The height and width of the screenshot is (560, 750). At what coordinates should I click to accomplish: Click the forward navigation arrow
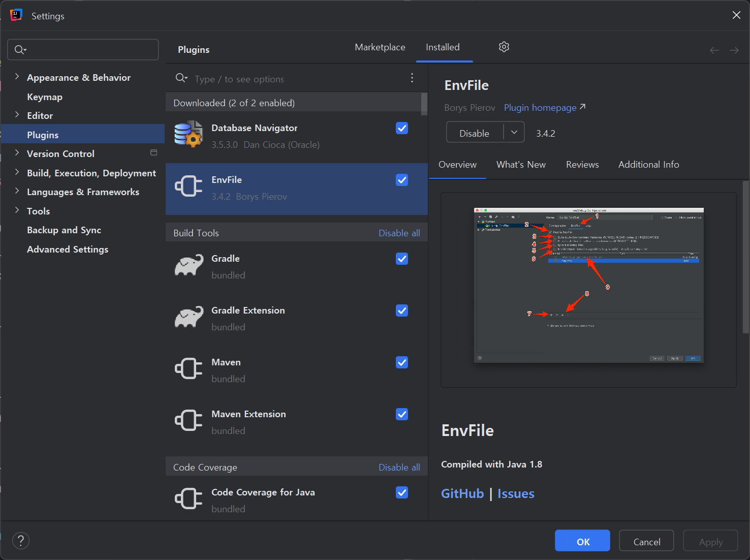click(x=734, y=50)
